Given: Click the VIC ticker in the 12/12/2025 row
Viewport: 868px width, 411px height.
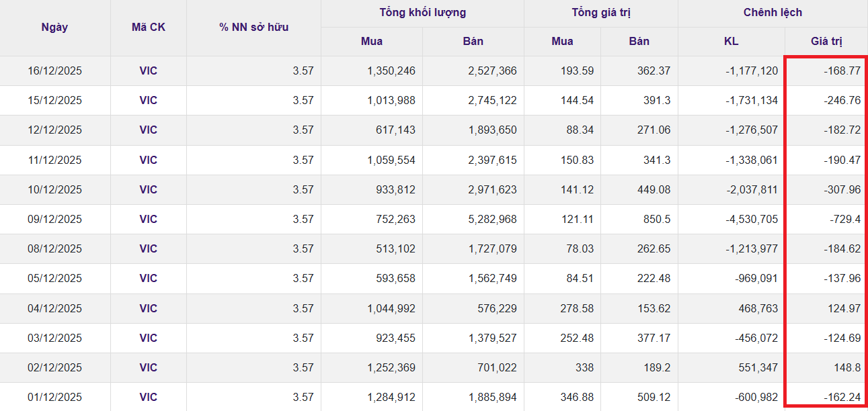Looking at the screenshot, I should [148, 130].
